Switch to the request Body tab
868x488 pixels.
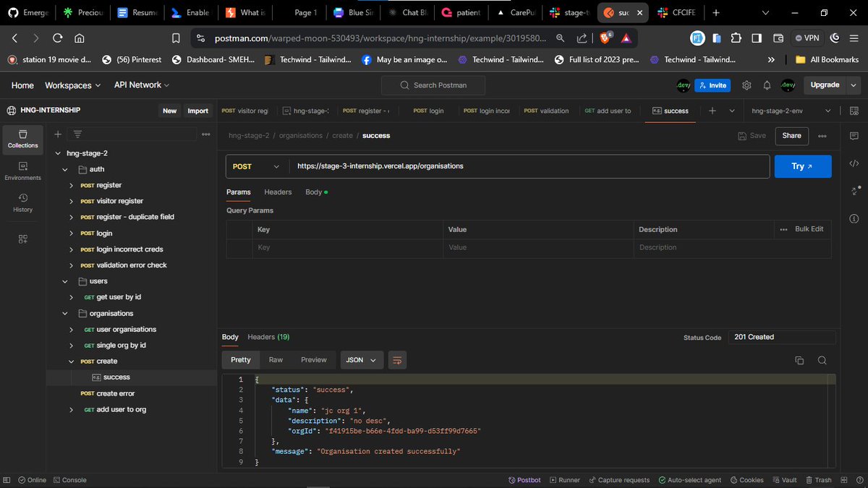[316, 192]
